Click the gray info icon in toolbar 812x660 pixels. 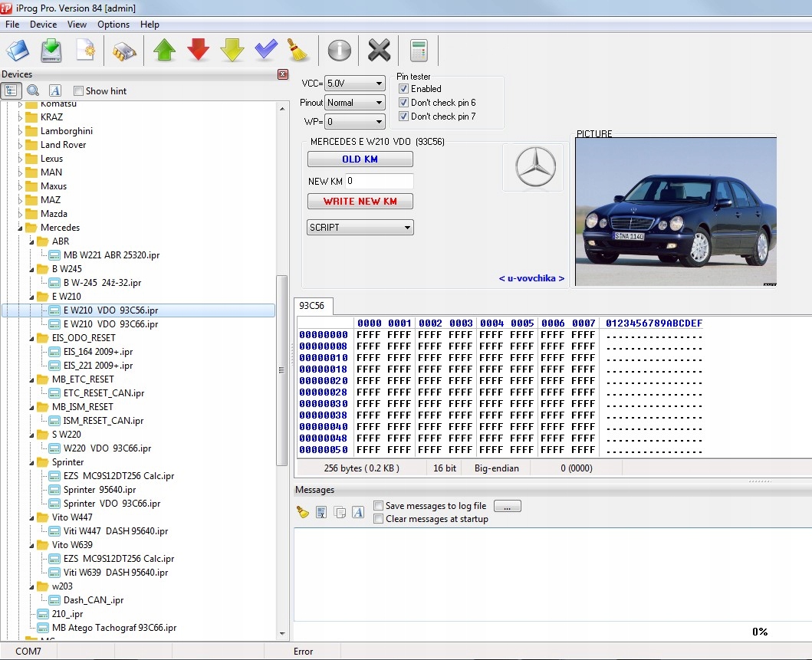tap(339, 51)
